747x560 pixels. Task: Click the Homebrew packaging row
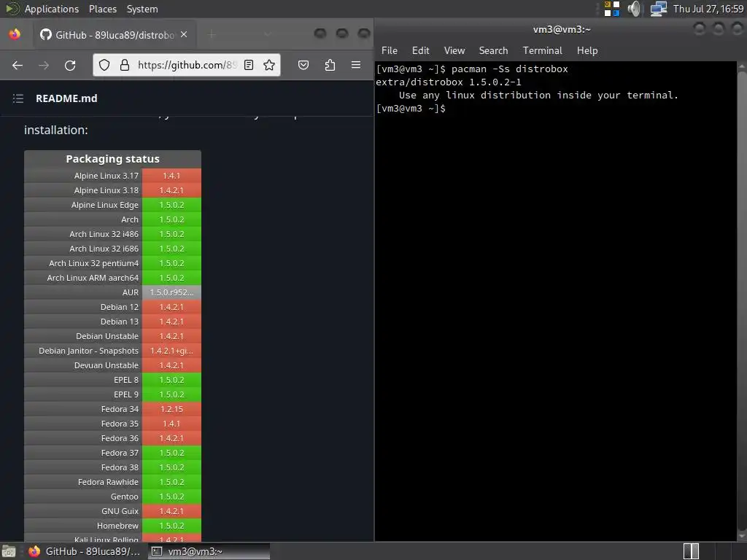pos(112,526)
